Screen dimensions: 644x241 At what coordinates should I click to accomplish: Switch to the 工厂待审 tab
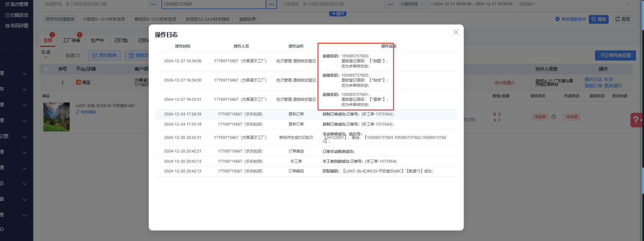[71, 40]
